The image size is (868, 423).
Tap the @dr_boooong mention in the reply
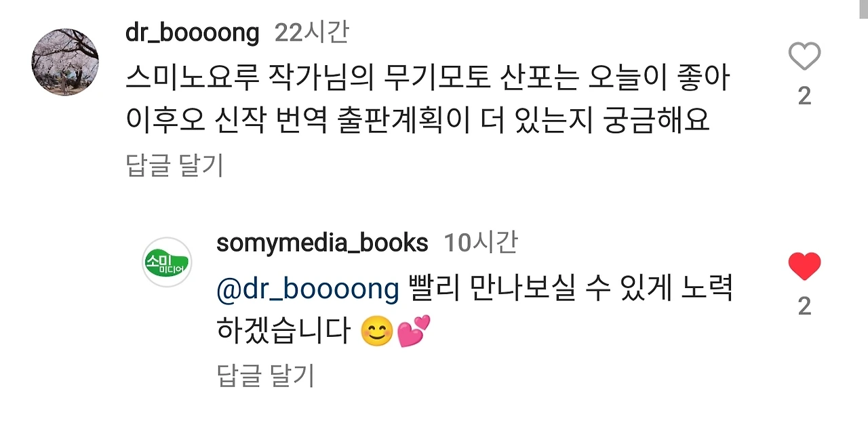click(308, 290)
